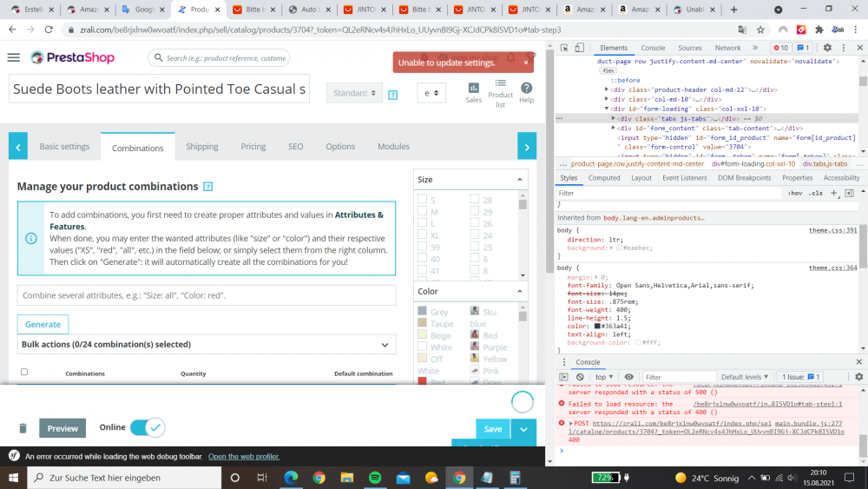The width and height of the screenshot is (868, 489).
Task: Reload the browser page
Action: [49, 30]
